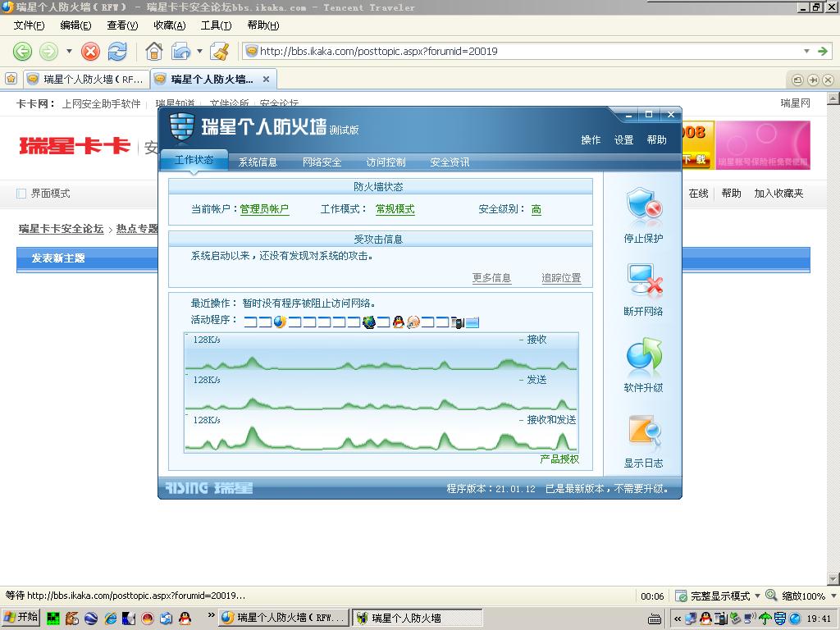Open the dropdown arrow next to restore-page icon

199,52
